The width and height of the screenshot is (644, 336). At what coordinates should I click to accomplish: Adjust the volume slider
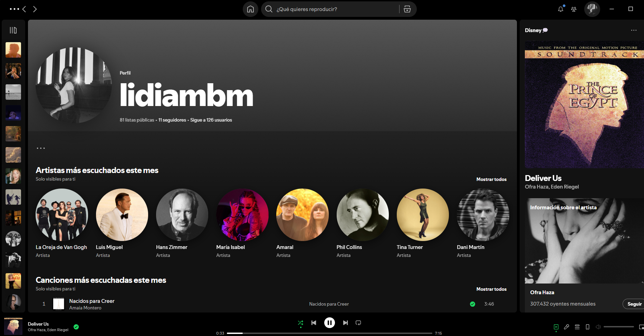pyautogui.click(x=618, y=327)
